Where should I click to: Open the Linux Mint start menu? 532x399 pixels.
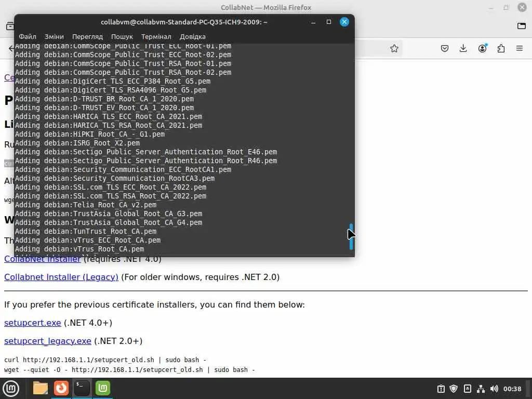(11, 388)
